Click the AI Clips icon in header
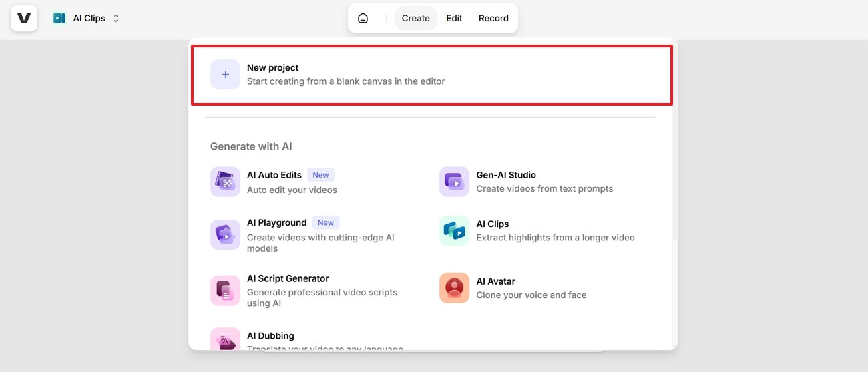Image resolution: width=868 pixels, height=372 pixels. point(59,19)
